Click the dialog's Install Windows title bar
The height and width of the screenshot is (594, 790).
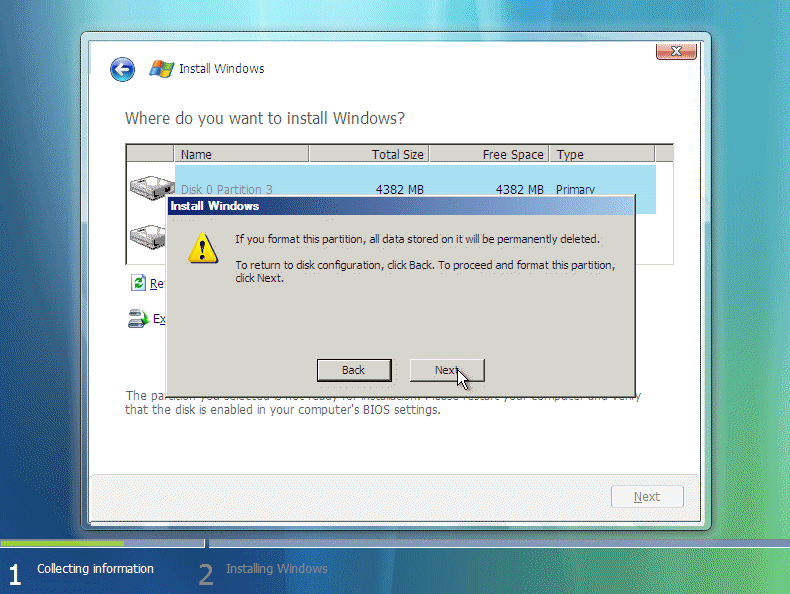tap(400, 206)
